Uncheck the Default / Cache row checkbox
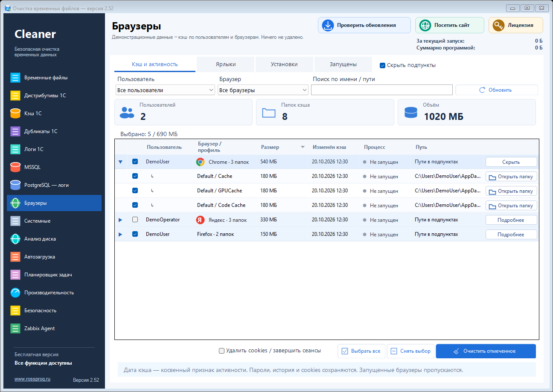The height and width of the screenshot is (392, 553). point(135,176)
